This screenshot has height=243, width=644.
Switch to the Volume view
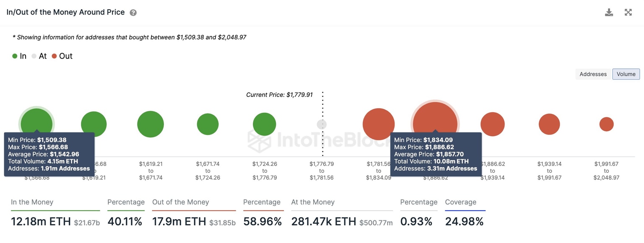coord(626,74)
